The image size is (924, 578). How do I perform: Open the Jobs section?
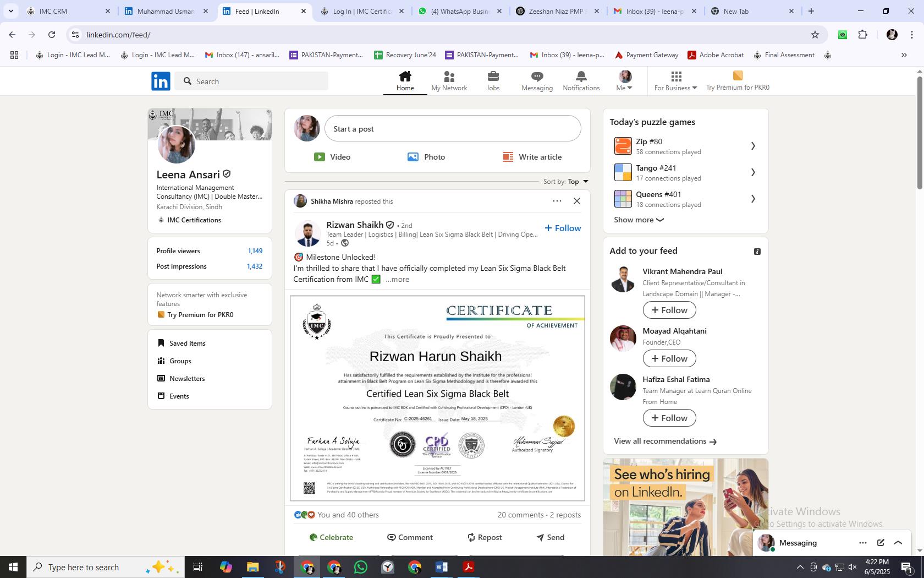point(493,81)
